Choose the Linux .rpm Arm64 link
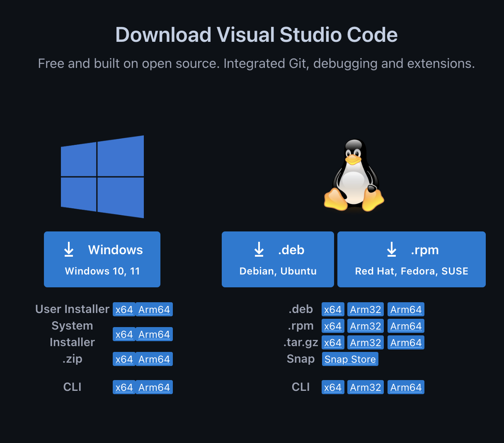 (x=406, y=326)
